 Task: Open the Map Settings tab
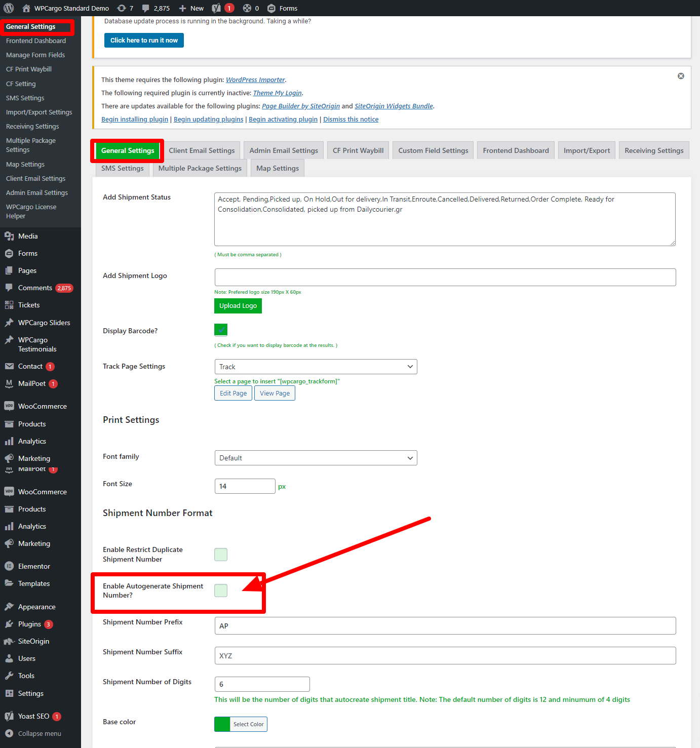278,168
